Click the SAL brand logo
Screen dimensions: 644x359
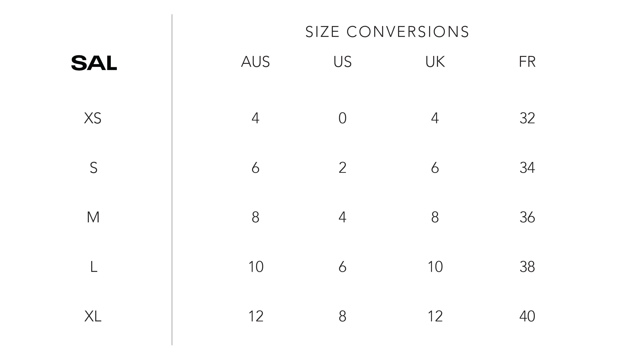[x=94, y=63]
